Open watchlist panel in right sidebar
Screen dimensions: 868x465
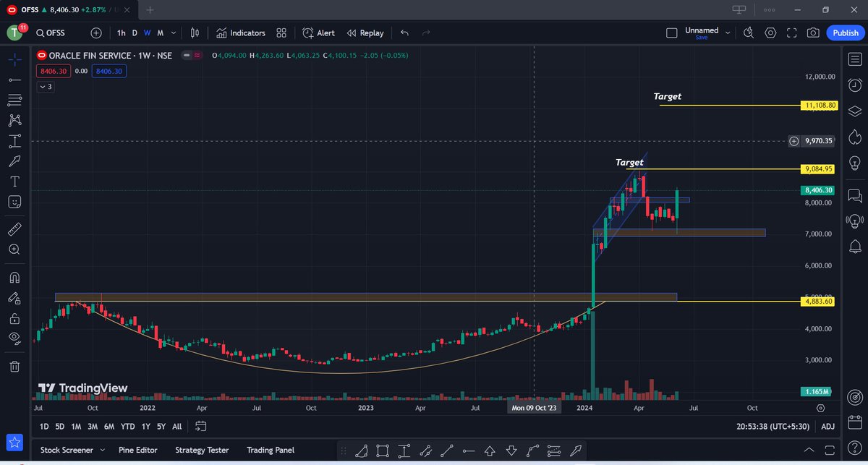[854, 58]
